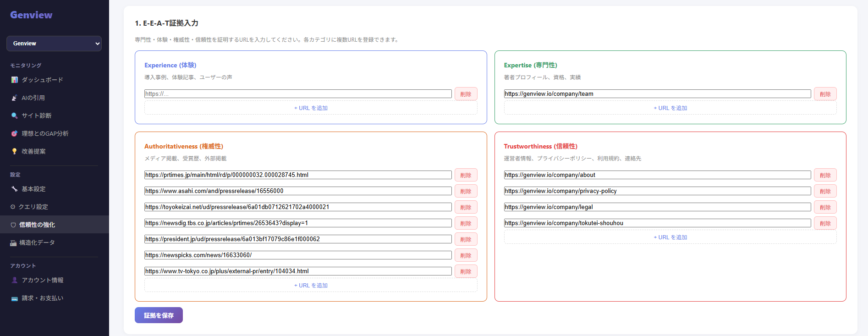Viewport: 868px width, 336px height.
Task: Click the Expertise (専門性) heading
Action: click(x=530, y=65)
